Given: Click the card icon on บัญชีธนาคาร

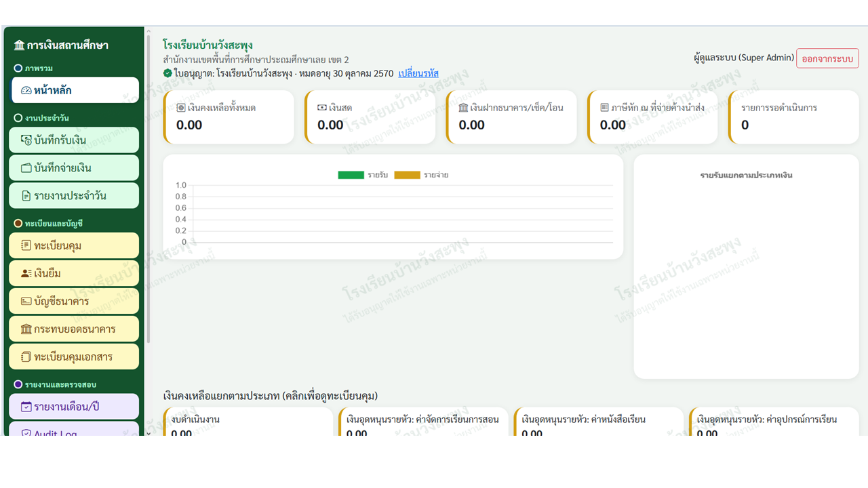Looking at the screenshot, I should [26, 301].
